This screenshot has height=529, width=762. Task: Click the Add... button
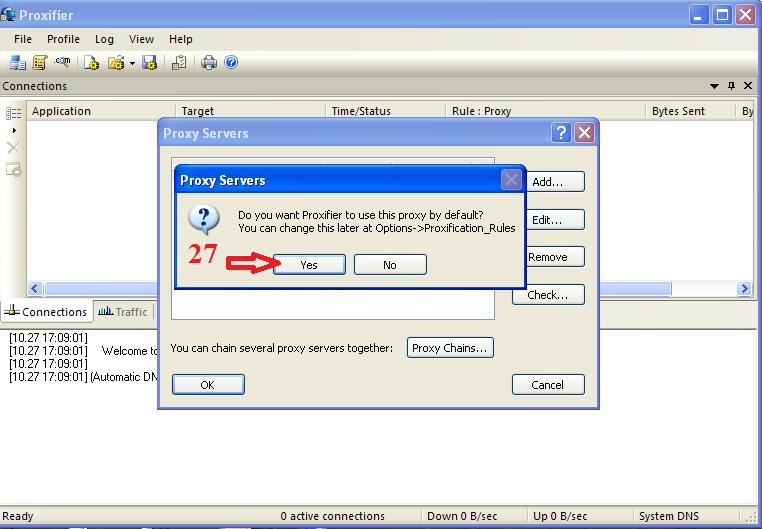click(554, 182)
